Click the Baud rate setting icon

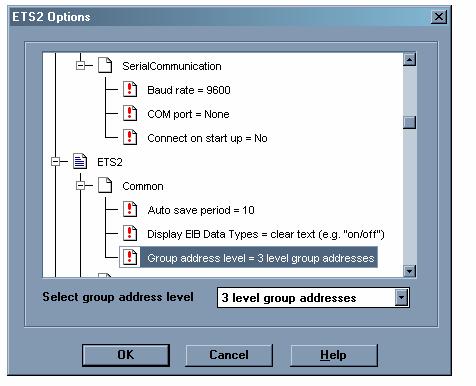click(130, 90)
